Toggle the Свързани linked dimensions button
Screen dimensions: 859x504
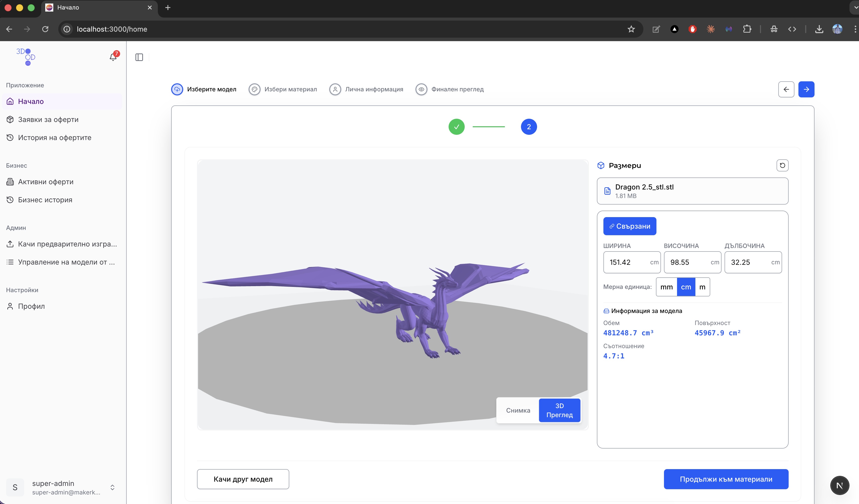tap(630, 226)
